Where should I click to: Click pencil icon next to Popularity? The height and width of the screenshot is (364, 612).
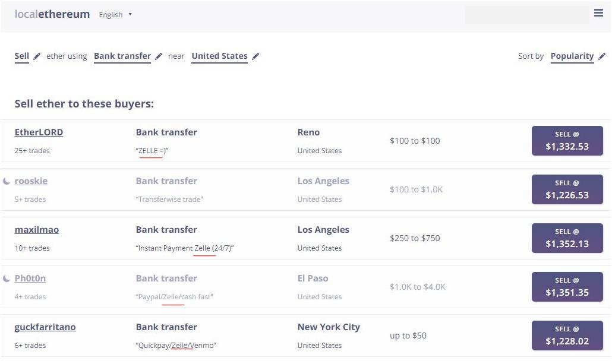point(602,56)
